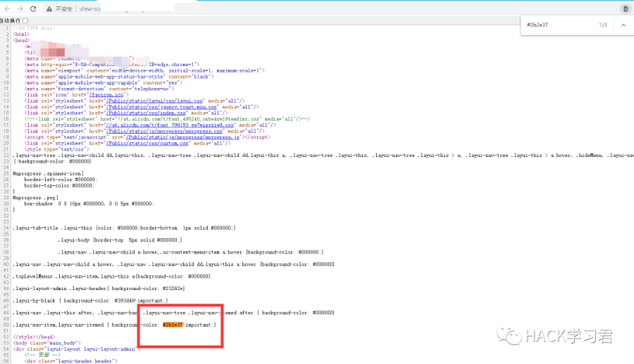
Task: Focus the #2b2e37 find-in-page search field
Action: [x=558, y=25]
